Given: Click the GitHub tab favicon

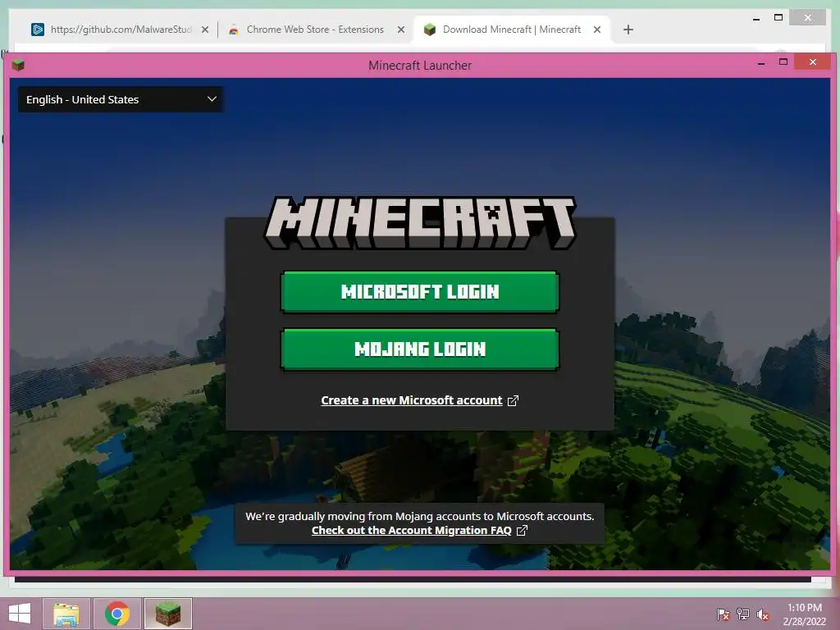Looking at the screenshot, I should pyautogui.click(x=38, y=30).
